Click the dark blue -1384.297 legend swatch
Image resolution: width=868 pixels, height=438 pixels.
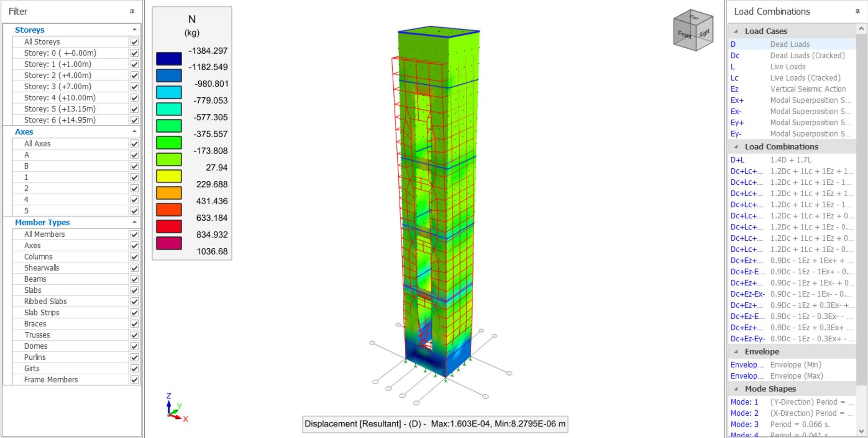tap(169, 58)
